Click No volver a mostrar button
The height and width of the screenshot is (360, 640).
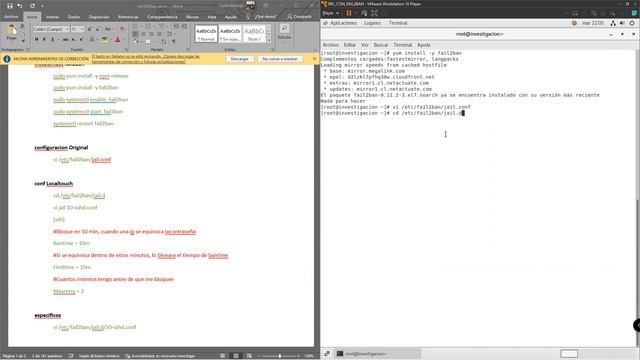coord(280,59)
